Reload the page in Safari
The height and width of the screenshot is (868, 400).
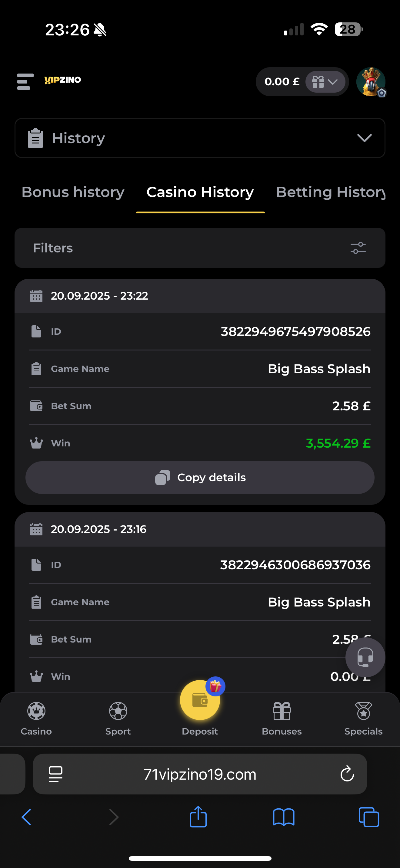(347, 774)
